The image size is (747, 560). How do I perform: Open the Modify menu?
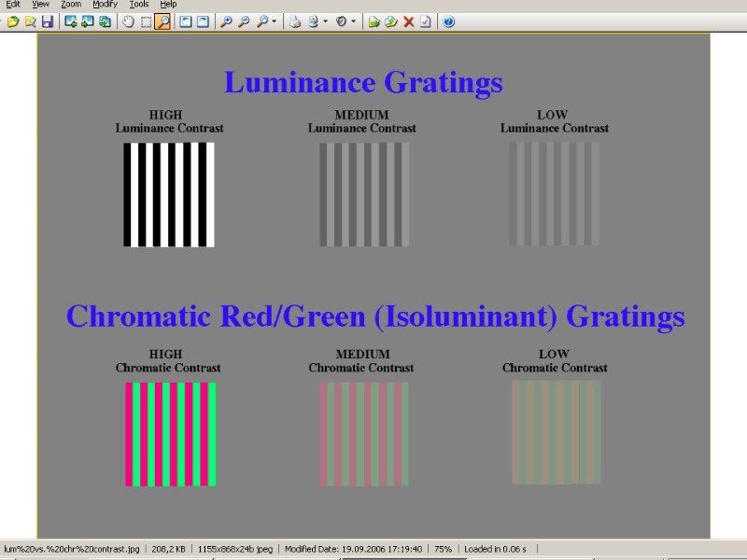[105, 5]
